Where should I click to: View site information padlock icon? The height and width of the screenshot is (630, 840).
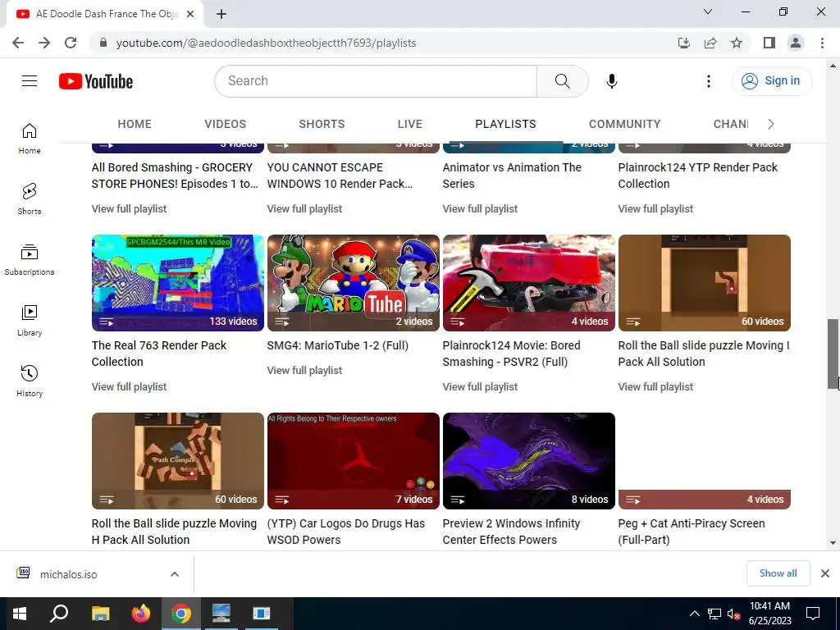click(x=103, y=43)
